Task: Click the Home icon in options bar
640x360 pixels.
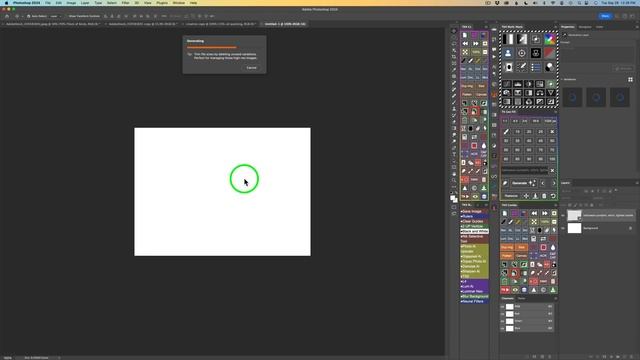Action: (x=7, y=16)
